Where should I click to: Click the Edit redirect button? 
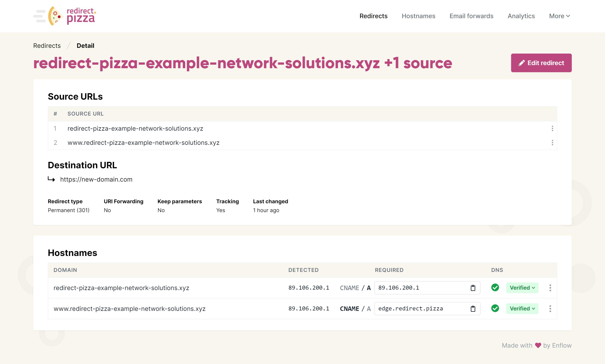tap(541, 63)
